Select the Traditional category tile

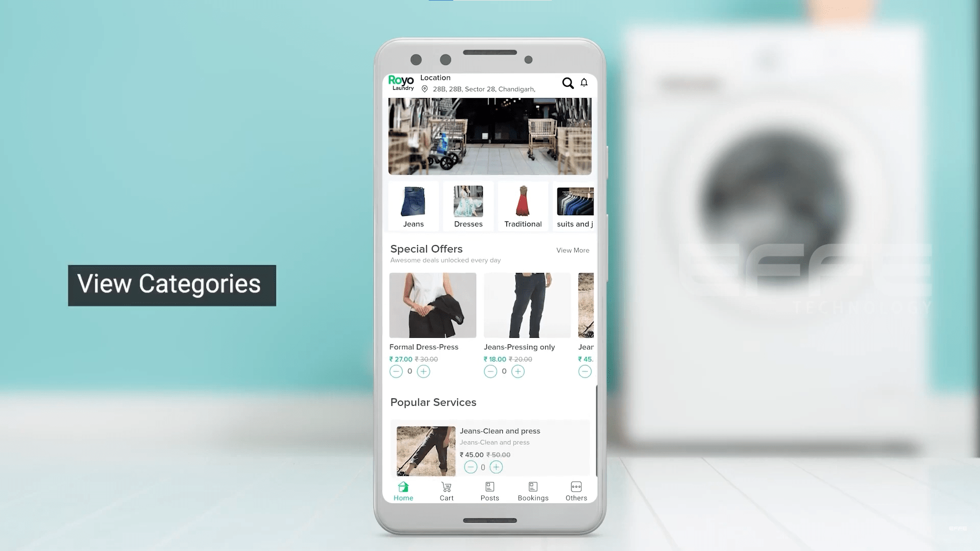click(523, 206)
